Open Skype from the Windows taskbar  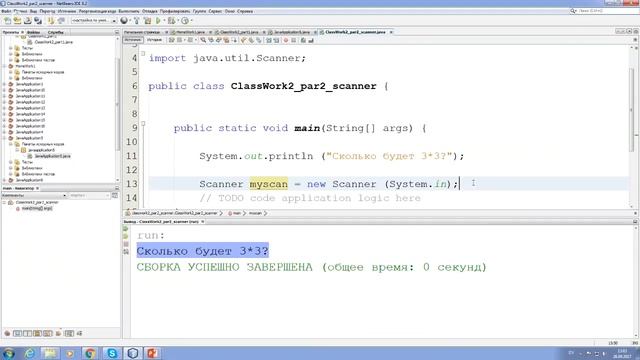click(x=111, y=353)
